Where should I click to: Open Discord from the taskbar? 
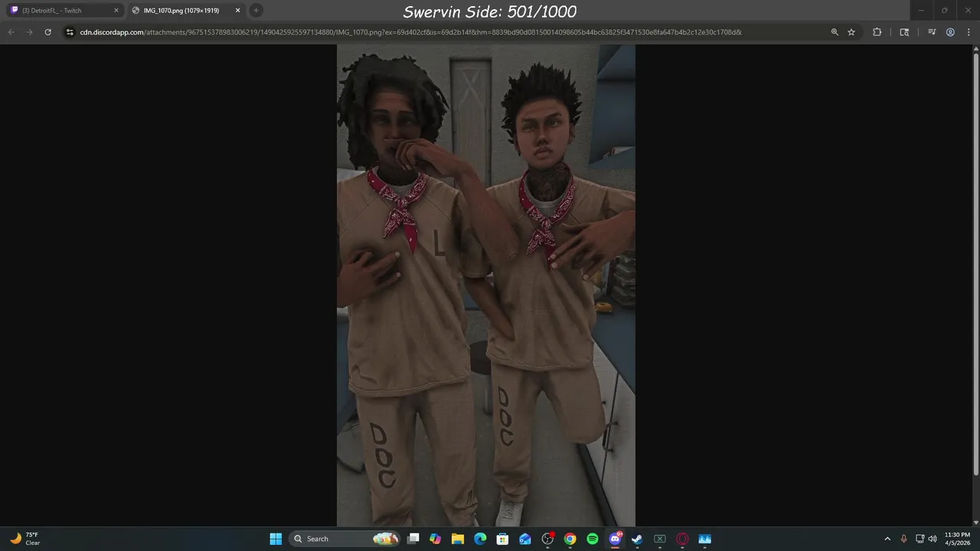pyautogui.click(x=615, y=539)
